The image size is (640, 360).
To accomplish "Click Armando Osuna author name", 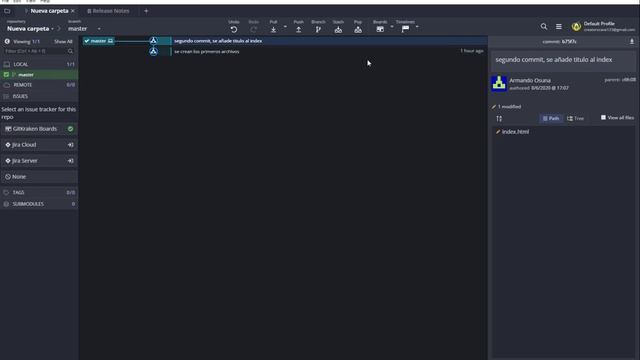I will click(530, 80).
